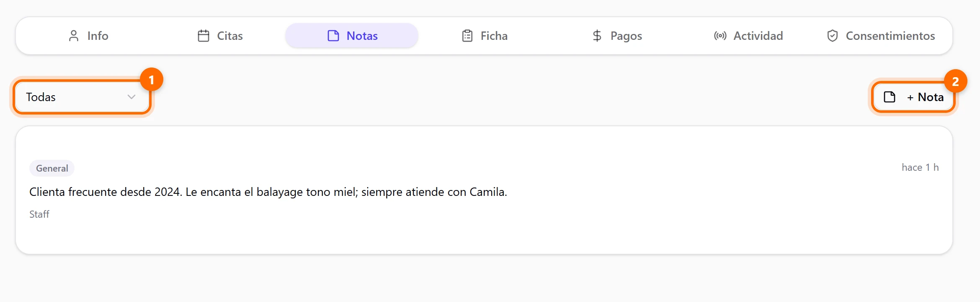Click the 'hace 1 h' timestamp

coord(920,167)
